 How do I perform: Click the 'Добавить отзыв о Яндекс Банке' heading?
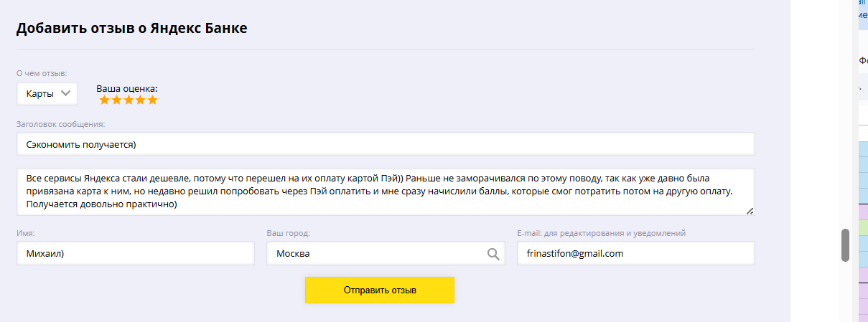coord(131,29)
